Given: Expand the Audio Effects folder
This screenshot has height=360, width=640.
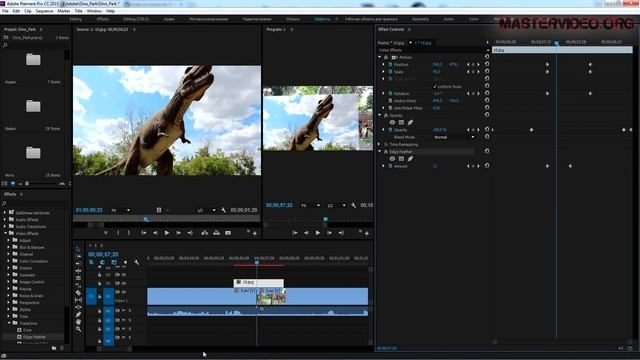Looking at the screenshot, I should (x=6, y=220).
